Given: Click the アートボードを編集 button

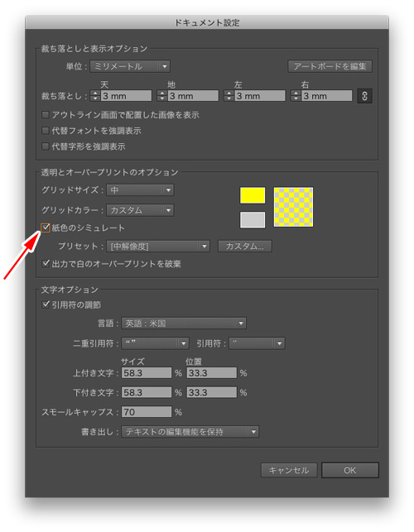Looking at the screenshot, I should pos(330,66).
